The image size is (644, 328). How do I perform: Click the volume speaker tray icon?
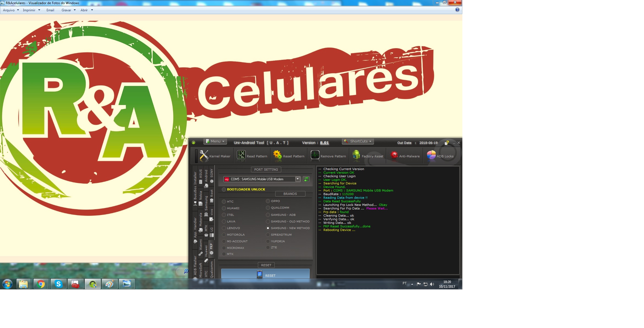click(x=432, y=284)
